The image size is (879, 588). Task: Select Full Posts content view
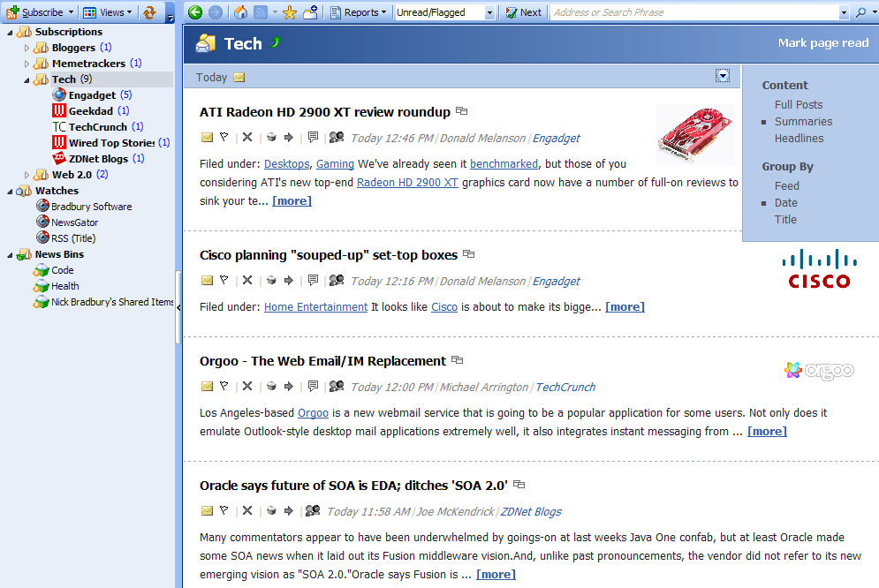[799, 105]
